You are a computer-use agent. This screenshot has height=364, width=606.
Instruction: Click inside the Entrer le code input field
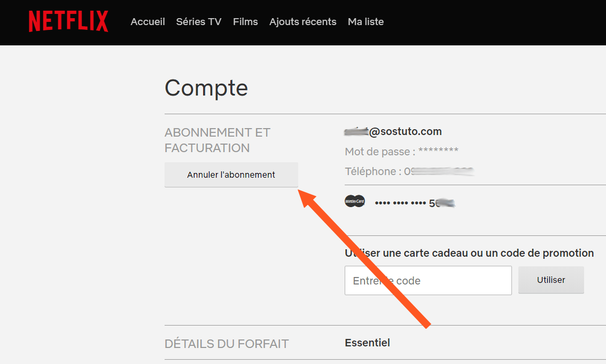tap(428, 280)
